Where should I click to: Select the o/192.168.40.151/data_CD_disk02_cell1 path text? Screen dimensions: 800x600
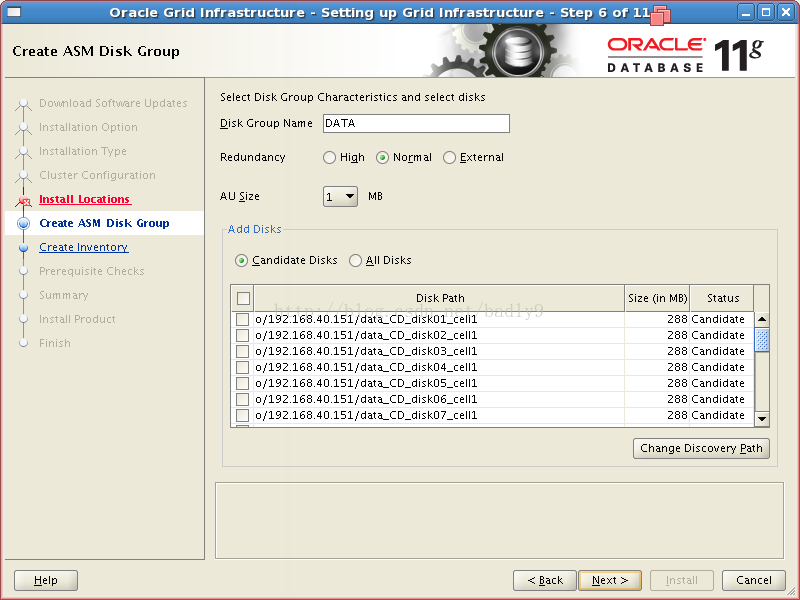tap(366, 335)
